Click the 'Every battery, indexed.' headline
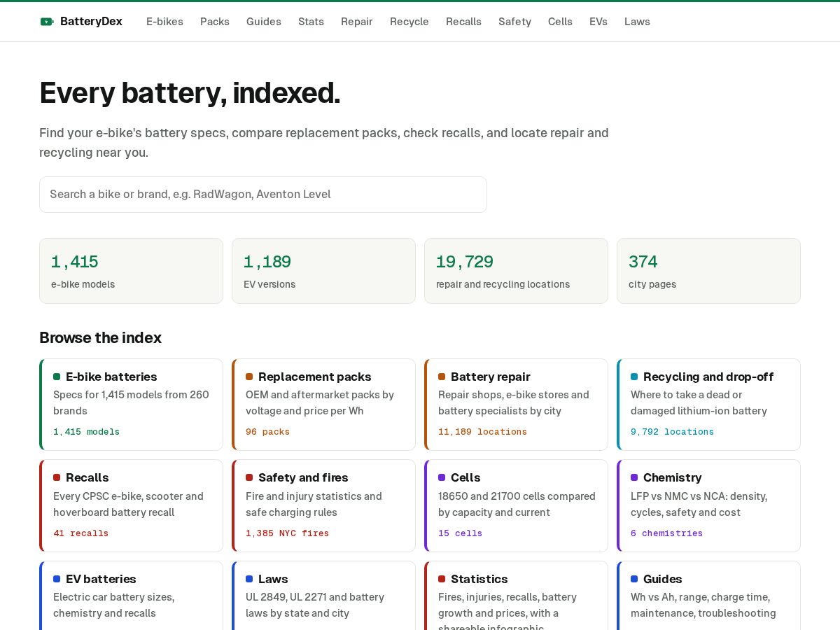This screenshot has width=840, height=630. [x=190, y=93]
